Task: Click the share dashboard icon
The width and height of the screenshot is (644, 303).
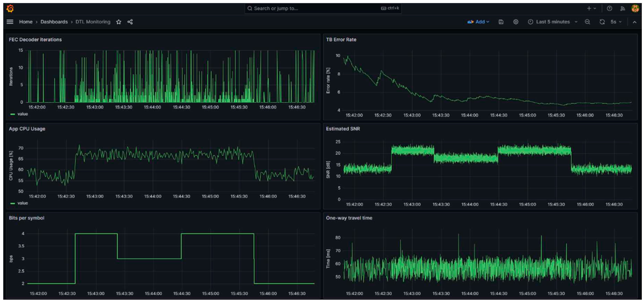Action: click(130, 22)
